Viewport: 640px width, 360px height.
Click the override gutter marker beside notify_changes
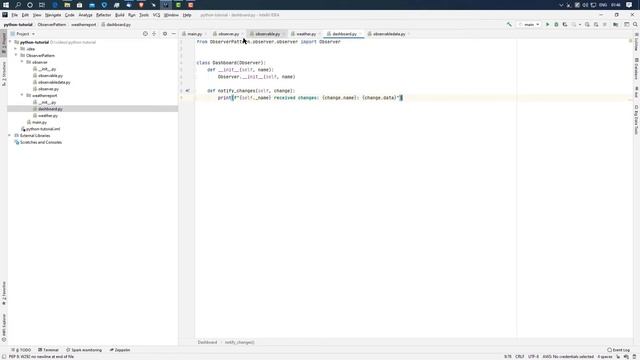click(188, 91)
